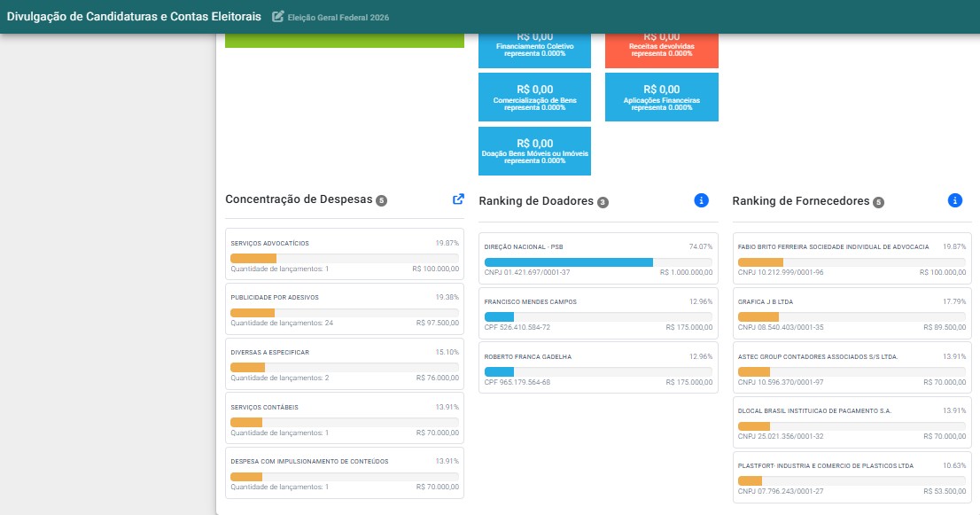
Task: Click info icon next to Ranking de Doadores
Action: coord(701,200)
